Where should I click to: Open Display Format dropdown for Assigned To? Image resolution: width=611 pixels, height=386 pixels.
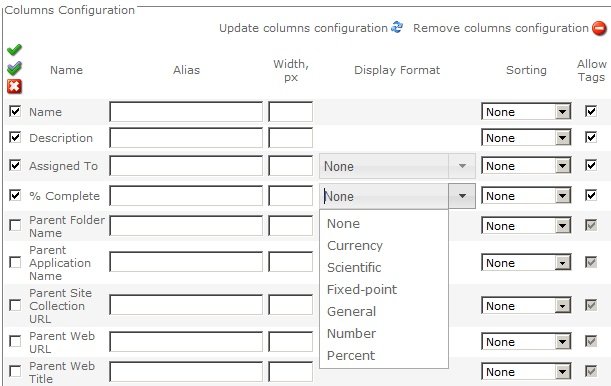point(397,166)
